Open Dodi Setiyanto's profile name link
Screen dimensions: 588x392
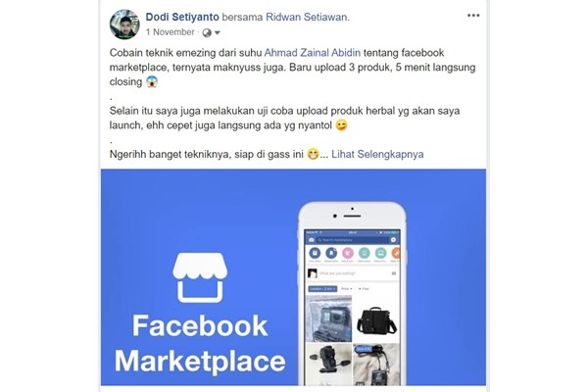[x=182, y=17]
